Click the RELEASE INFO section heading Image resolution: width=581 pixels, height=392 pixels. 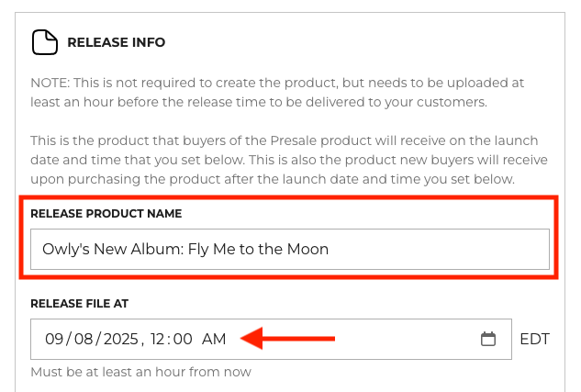[117, 42]
